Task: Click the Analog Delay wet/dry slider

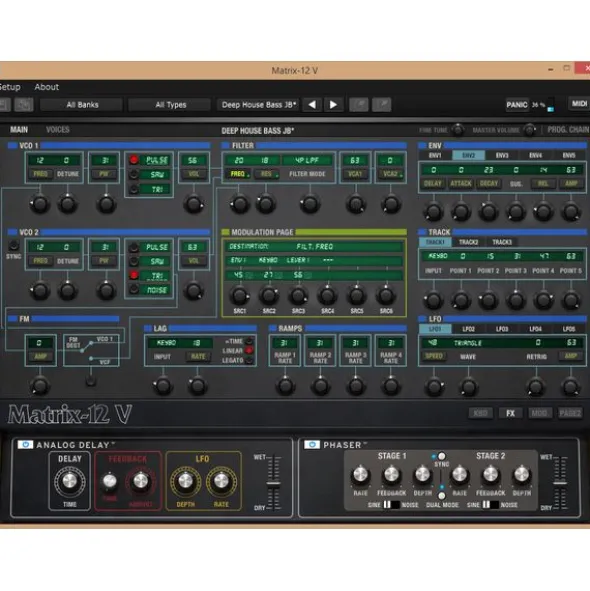Action: 273,483
